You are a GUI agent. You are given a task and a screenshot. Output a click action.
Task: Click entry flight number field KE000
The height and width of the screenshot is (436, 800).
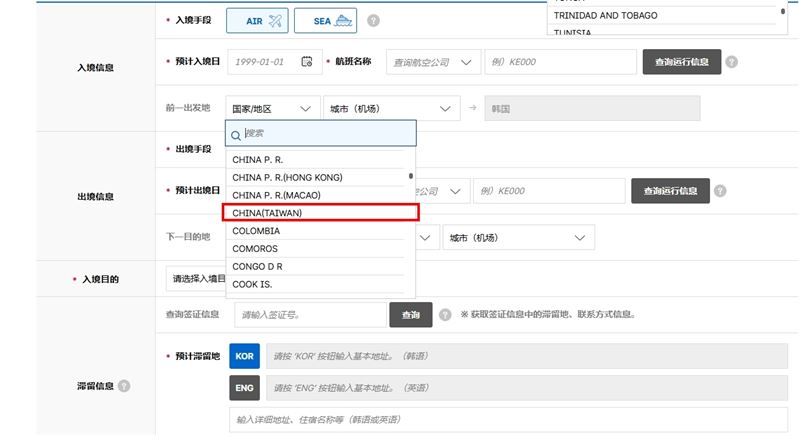(x=560, y=62)
